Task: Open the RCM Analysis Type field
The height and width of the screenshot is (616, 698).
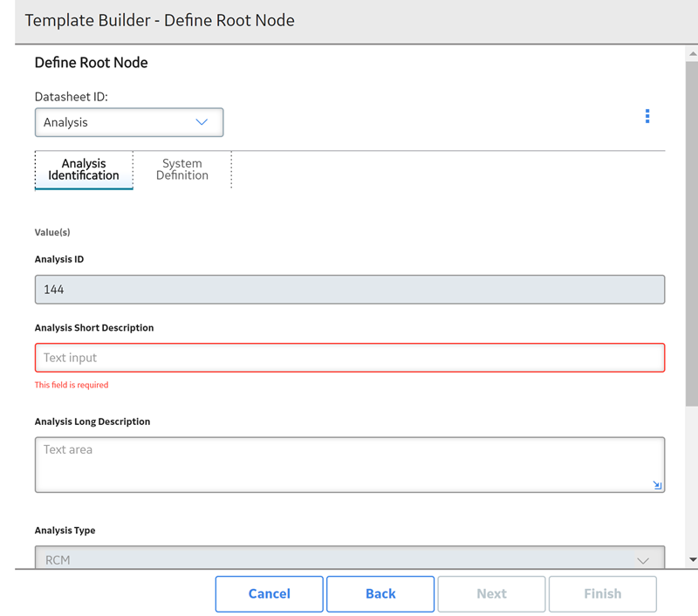Action: [x=350, y=558]
